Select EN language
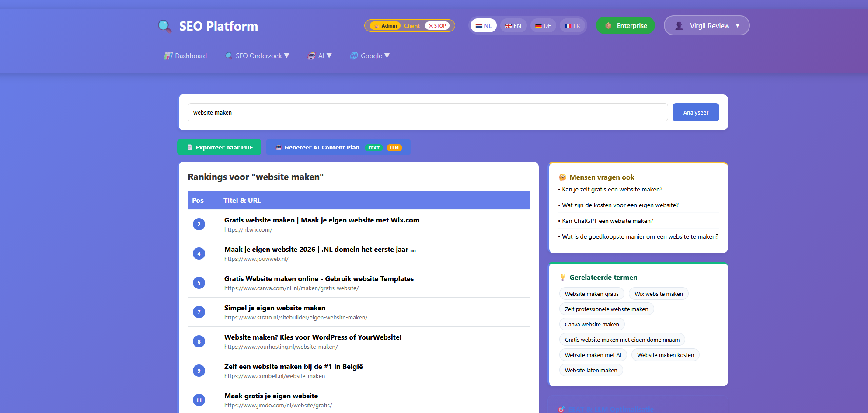This screenshot has width=868, height=413. 513,26
